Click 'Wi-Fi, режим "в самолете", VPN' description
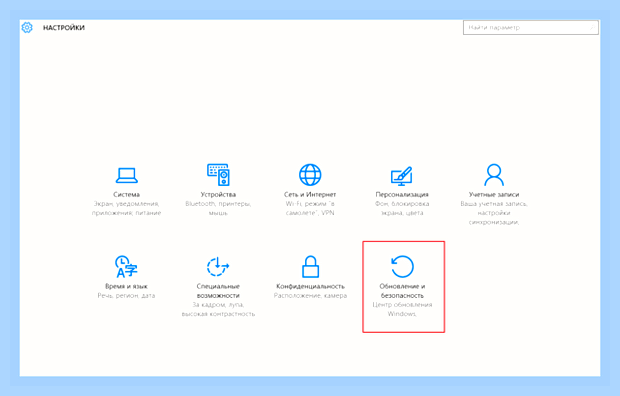The height and width of the screenshot is (396, 620). pos(310,208)
